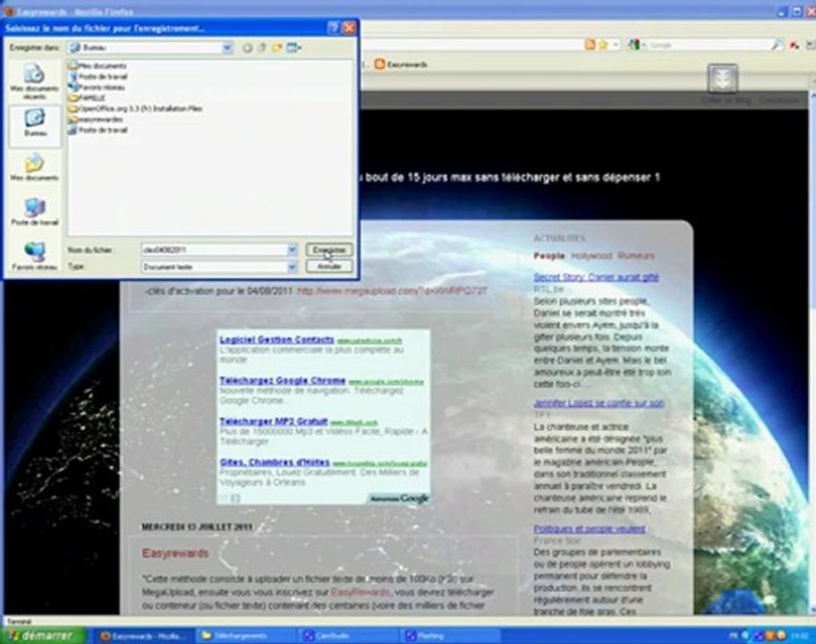Switch to the Easyrewards browser tab

click(401, 64)
